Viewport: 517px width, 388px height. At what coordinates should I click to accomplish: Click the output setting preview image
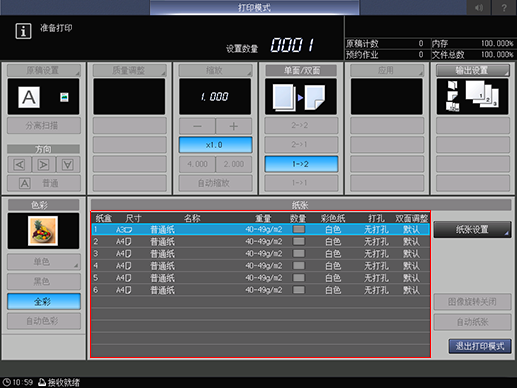[x=472, y=97]
